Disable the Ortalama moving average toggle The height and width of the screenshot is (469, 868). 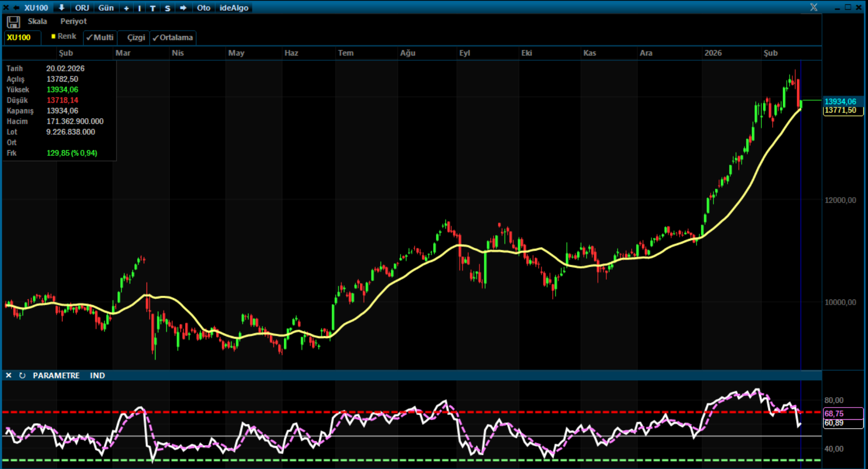click(173, 38)
